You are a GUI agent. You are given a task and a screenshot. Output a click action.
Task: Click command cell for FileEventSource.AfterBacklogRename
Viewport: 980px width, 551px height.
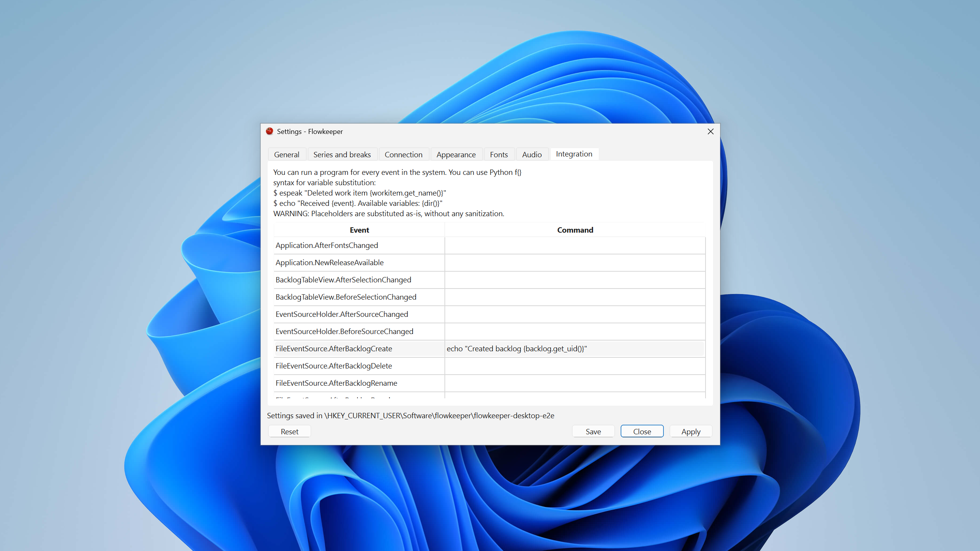[575, 383]
